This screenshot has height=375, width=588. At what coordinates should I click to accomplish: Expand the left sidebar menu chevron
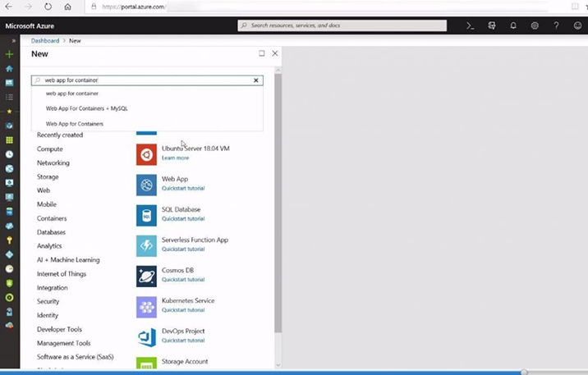9,40
